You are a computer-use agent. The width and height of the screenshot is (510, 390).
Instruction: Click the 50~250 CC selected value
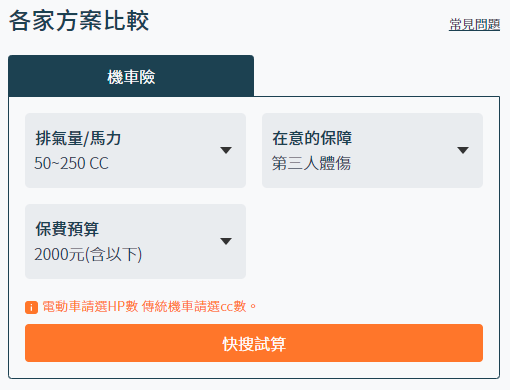71,163
